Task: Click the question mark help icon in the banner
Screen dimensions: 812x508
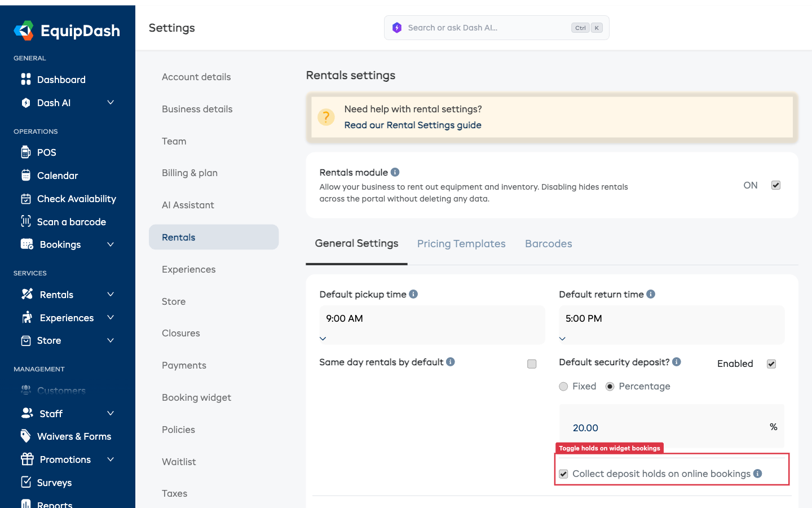Action: click(326, 117)
